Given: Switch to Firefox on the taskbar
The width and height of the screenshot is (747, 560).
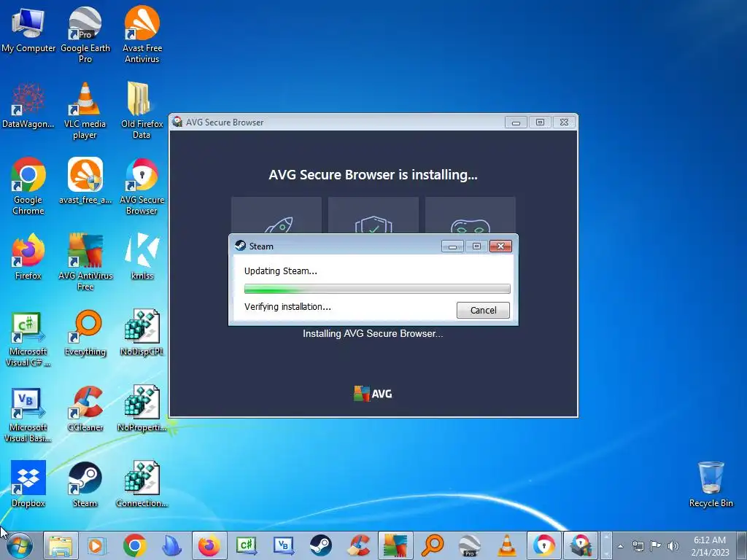Looking at the screenshot, I should coord(209,545).
